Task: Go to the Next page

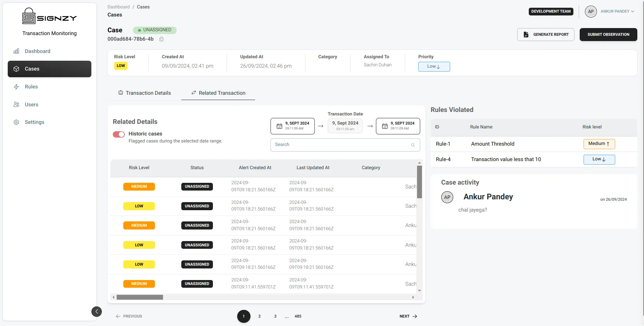Action: 408,316
